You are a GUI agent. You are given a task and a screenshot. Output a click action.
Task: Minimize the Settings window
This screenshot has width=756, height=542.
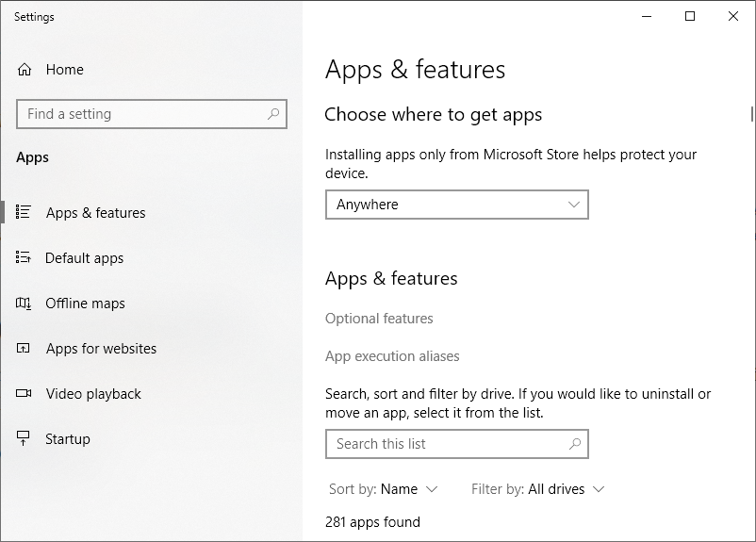point(647,16)
